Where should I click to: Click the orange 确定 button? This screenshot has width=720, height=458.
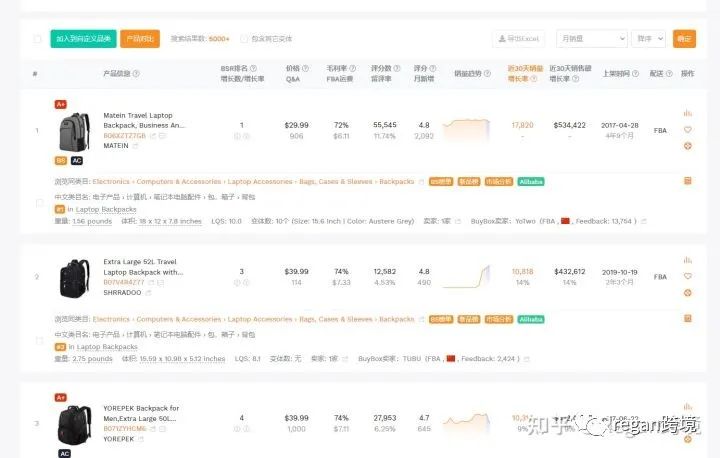click(684, 39)
